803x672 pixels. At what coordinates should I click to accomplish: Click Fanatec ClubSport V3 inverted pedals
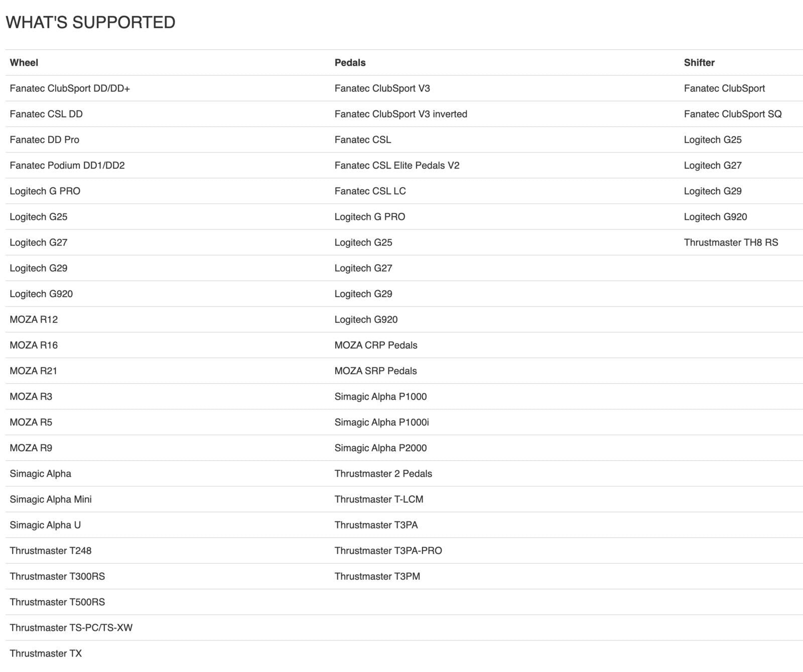(400, 114)
